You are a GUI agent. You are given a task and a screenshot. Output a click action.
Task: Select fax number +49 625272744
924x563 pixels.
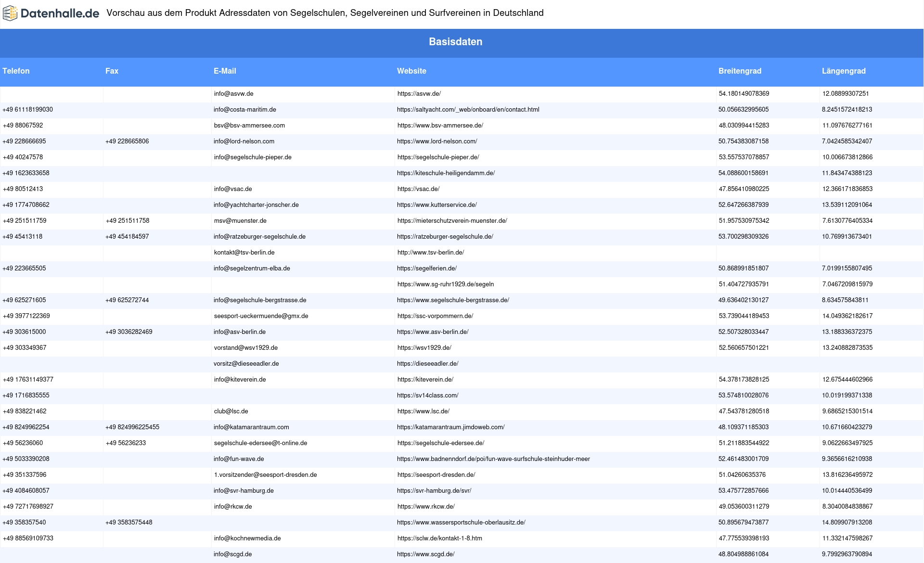pyautogui.click(x=127, y=300)
